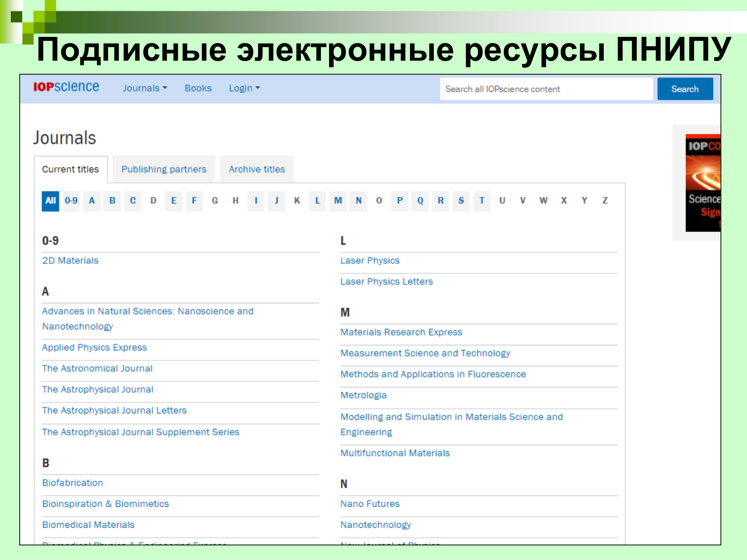Filter journals by letter S
The height and width of the screenshot is (560, 747).
click(461, 201)
